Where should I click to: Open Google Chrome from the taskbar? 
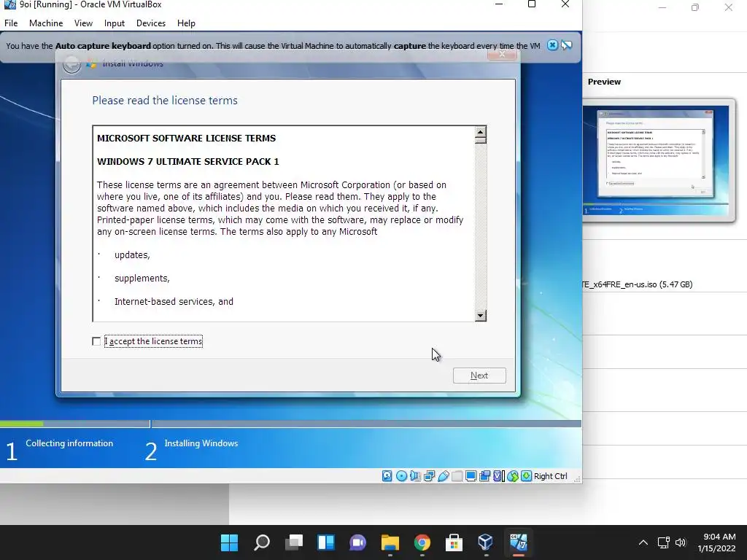(x=422, y=542)
